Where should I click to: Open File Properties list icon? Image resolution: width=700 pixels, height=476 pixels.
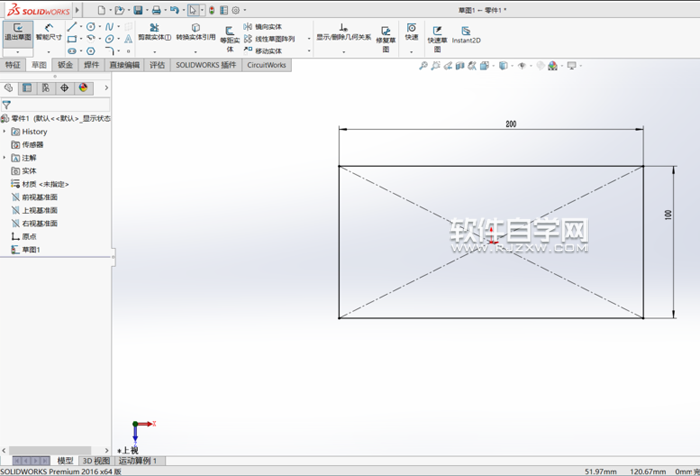(x=224, y=10)
